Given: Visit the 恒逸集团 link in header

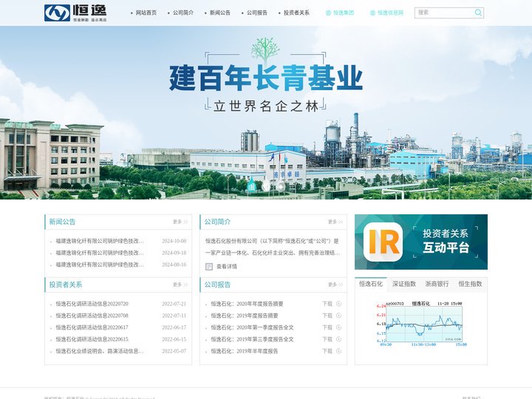Looking at the screenshot, I should [x=344, y=13].
